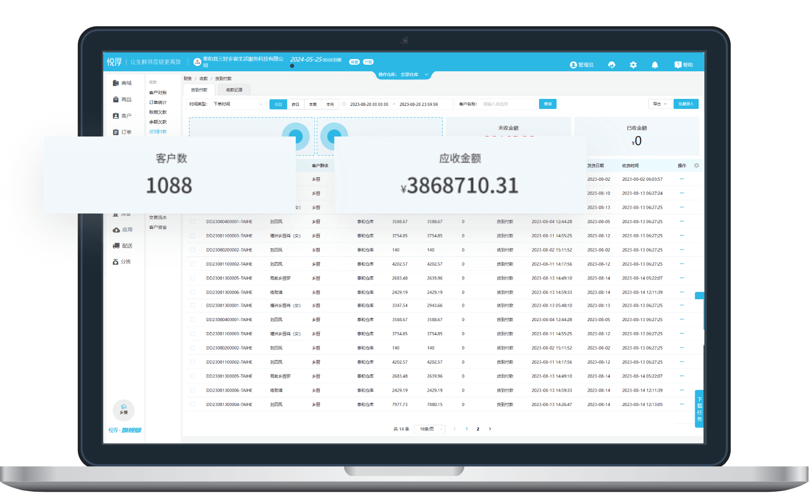Click the amount 7977.73
The image size is (812, 504).
click(x=400, y=405)
